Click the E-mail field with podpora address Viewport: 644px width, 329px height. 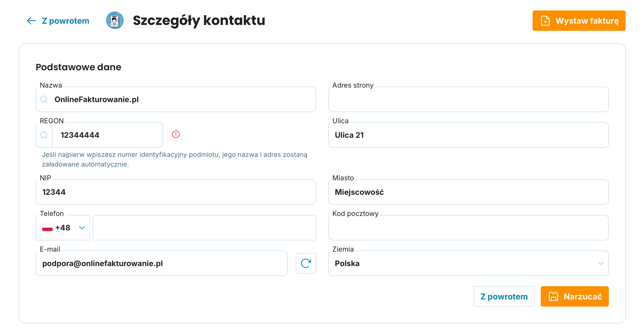tap(162, 263)
